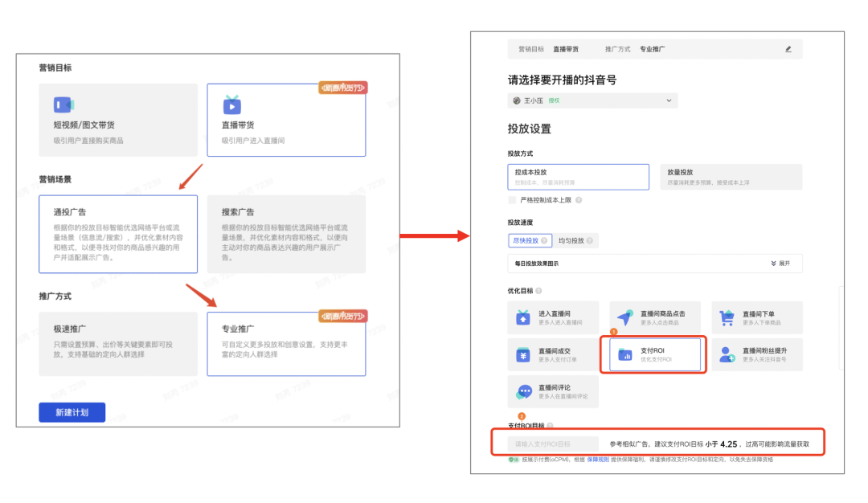Image resolution: width=868 pixels, height=503 pixels.
Task: Select 尽快投放 speed option
Action: tap(530, 241)
